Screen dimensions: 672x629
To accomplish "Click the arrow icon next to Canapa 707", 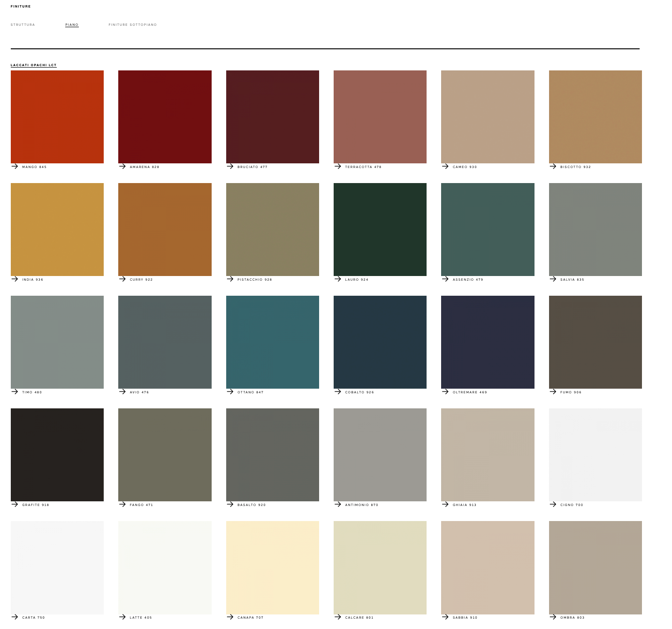I will pyautogui.click(x=230, y=617).
